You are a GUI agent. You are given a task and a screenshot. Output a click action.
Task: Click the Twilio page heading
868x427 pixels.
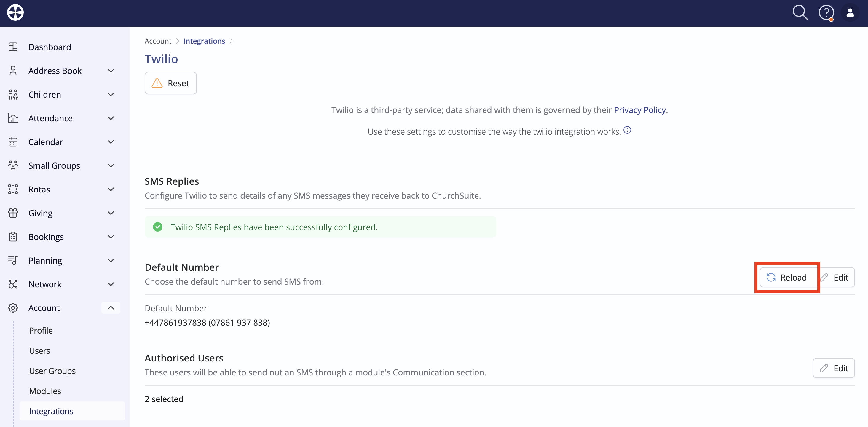(161, 59)
